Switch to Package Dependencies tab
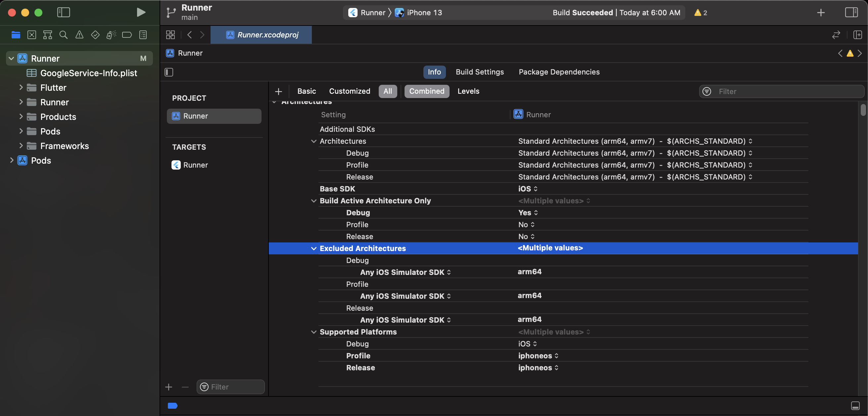Screen dimensions: 868x416 559,72
